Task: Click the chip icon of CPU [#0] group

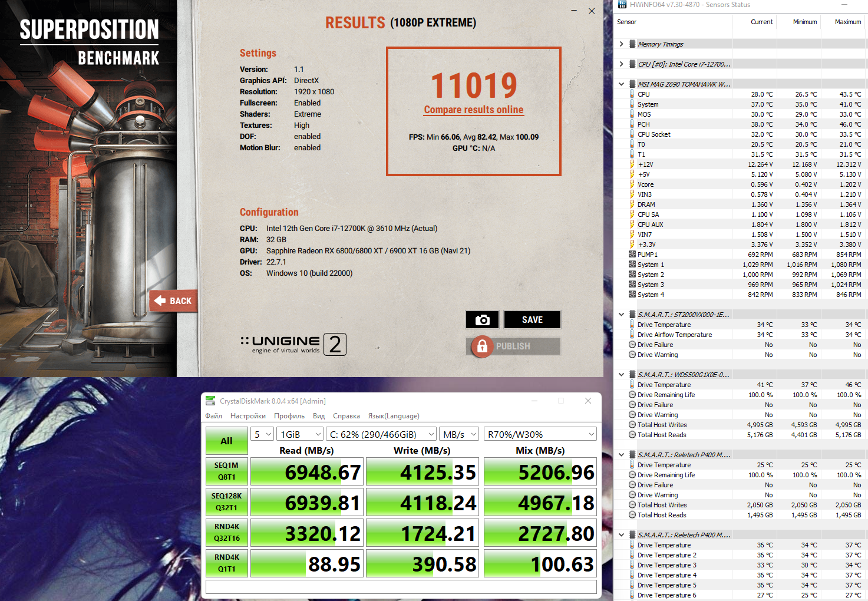Action: click(x=632, y=64)
